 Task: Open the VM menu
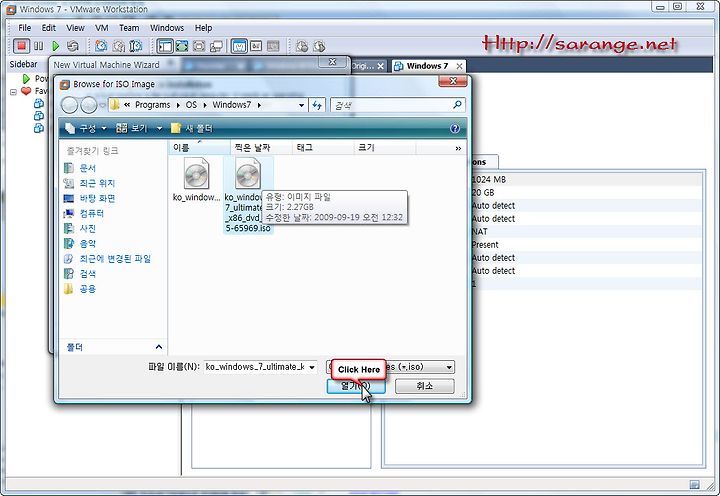click(x=101, y=28)
